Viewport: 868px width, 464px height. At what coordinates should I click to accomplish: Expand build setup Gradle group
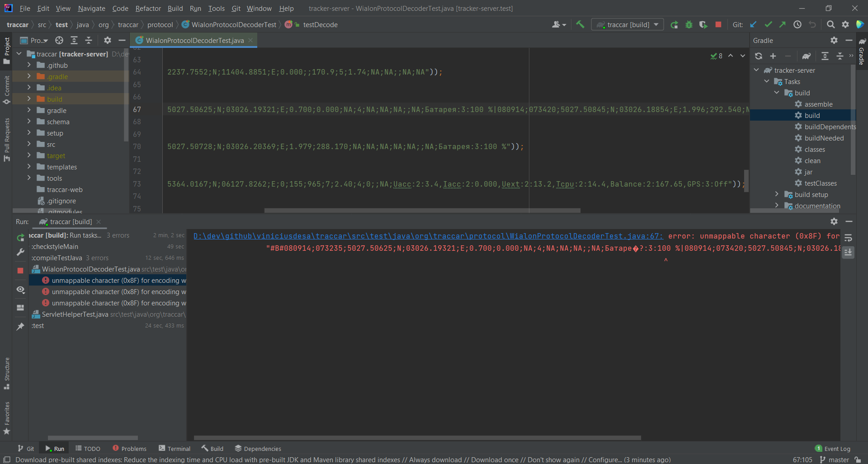(777, 194)
